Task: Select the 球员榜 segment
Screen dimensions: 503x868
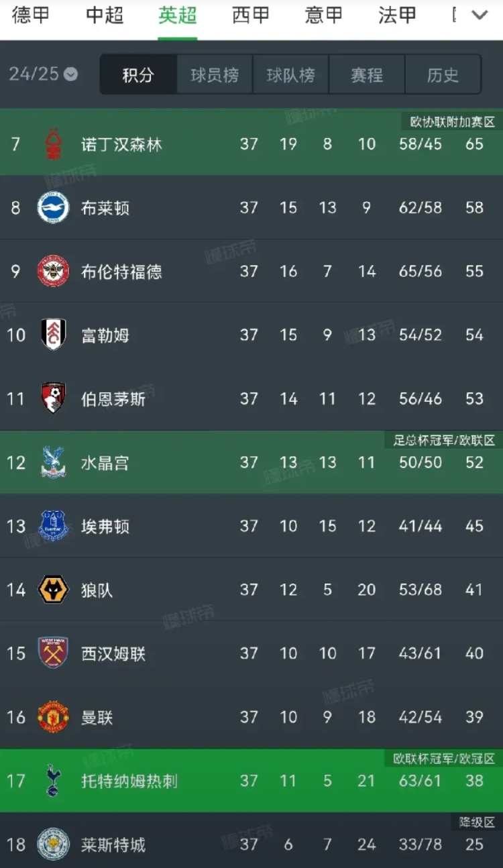Action: pos(215,74)
